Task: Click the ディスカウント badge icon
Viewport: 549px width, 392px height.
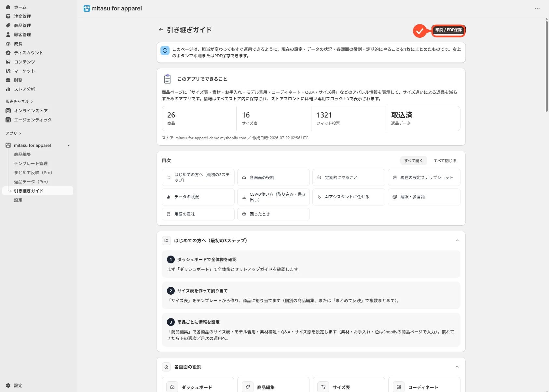Action: [8, 53]
